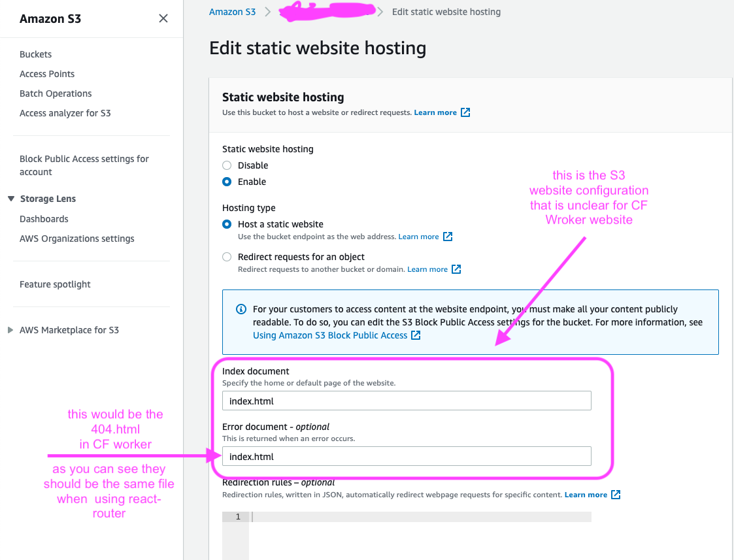Image resolution: width=734 pixels, height=560 pixels.
Task: Open Dashboards under Storage Lens
Action: click(44, 219)
